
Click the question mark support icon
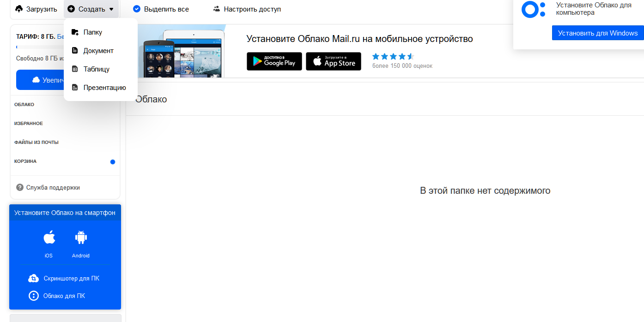click(x=20, y=187)
